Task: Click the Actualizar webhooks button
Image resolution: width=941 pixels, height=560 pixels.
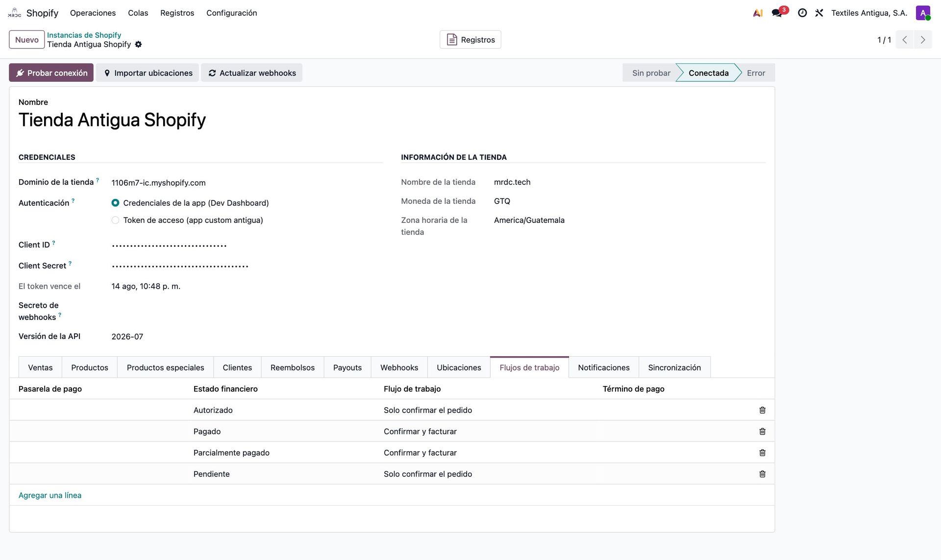Action: [x=252, y=73]
